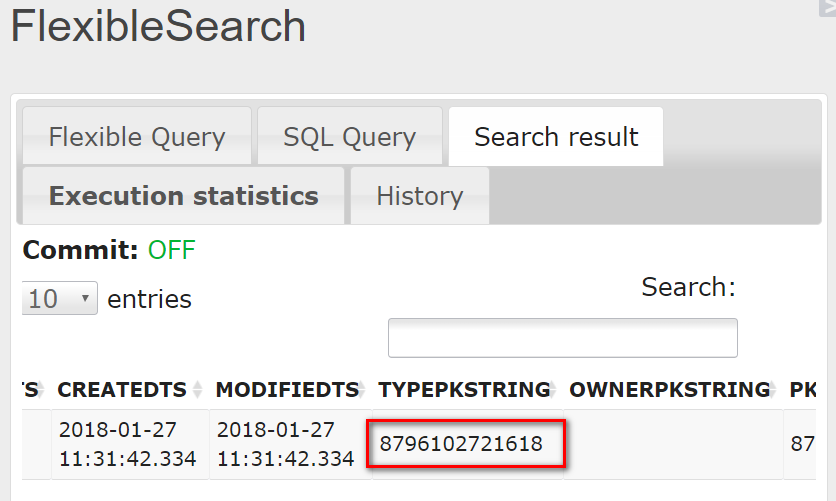Click the arrow icon at top-right corner

click(x=828, y=7)
